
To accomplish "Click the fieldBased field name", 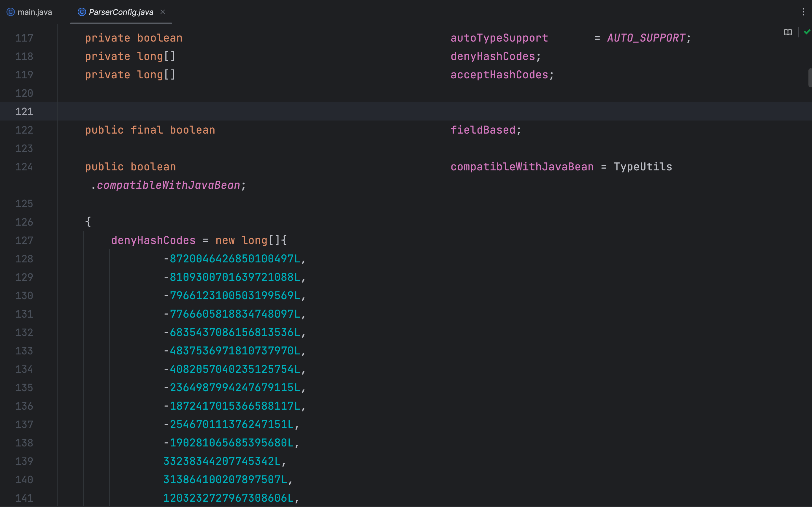I will (483, 130).
